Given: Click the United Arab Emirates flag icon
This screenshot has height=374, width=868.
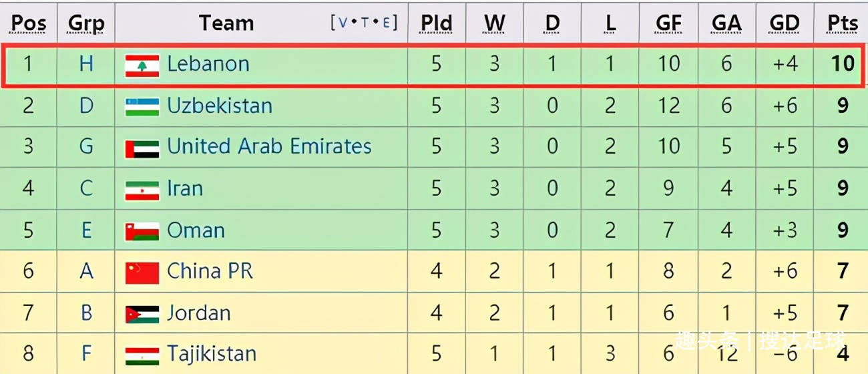Looking at the screenshot, I should 142,148.
